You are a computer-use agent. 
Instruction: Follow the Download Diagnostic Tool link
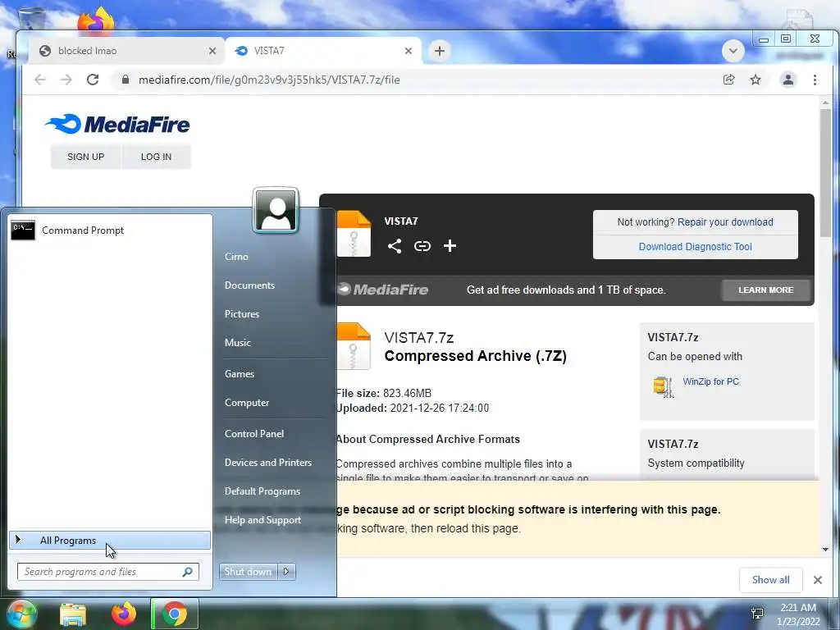[696, 247]
